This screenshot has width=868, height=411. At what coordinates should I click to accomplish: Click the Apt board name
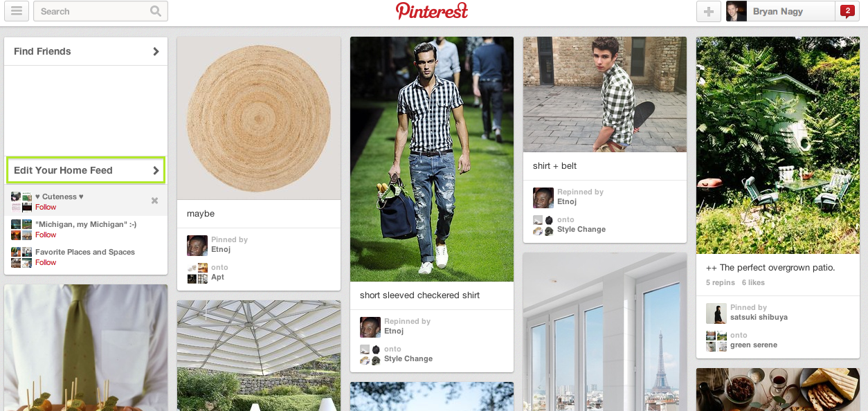[217, 277]
